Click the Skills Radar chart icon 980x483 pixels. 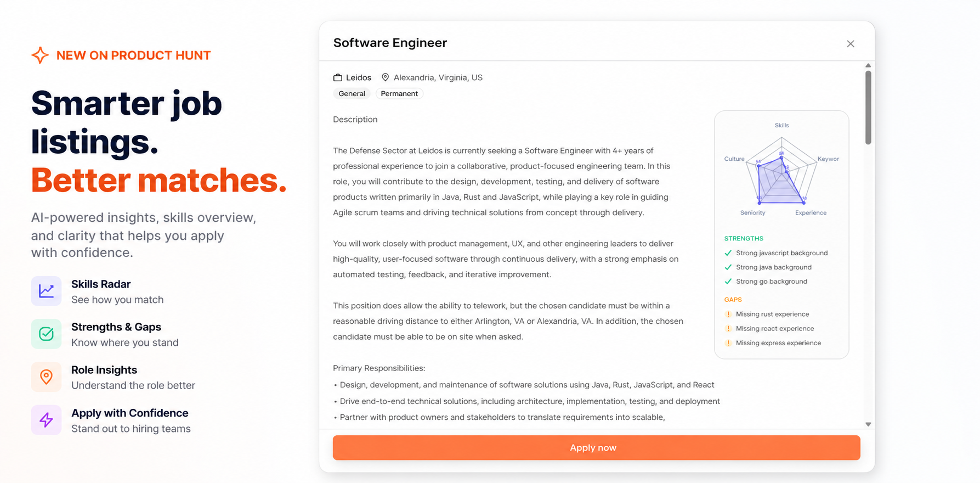46,291
